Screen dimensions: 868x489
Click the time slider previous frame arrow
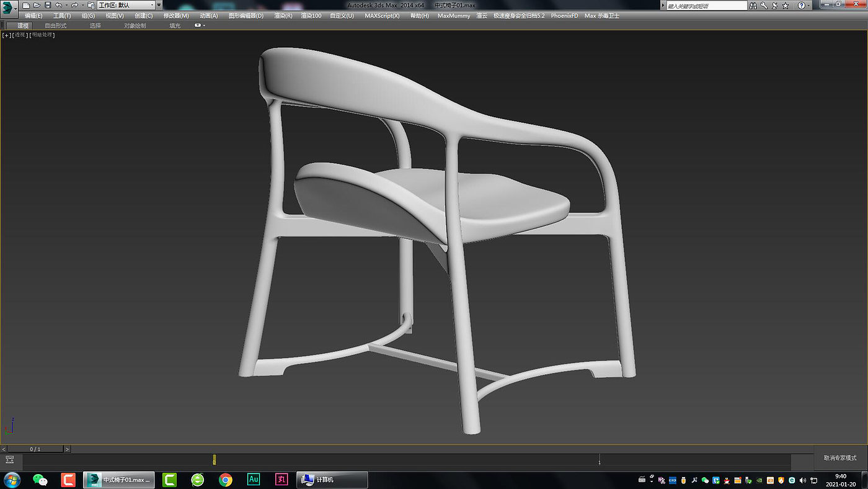[4, 449]
